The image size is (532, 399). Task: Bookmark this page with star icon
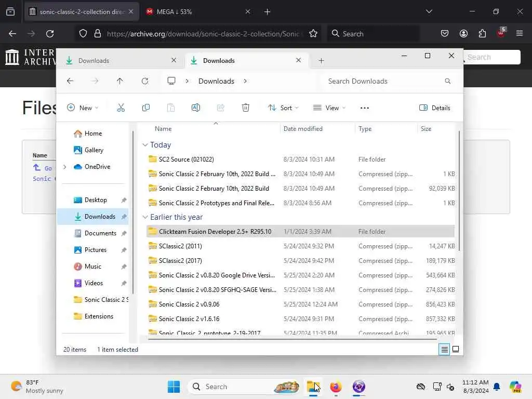(x=313, y=34)
